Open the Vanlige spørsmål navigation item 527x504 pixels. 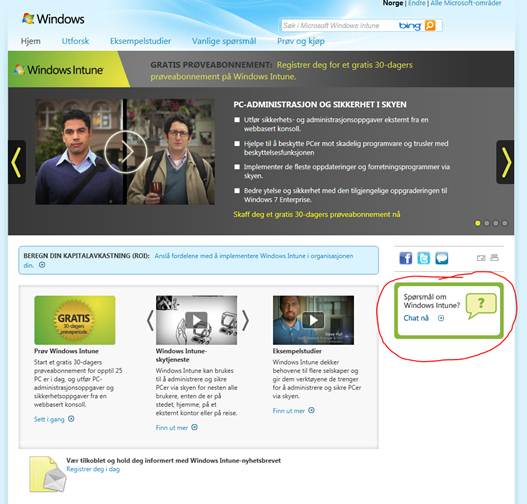click(x=224, y=41)
